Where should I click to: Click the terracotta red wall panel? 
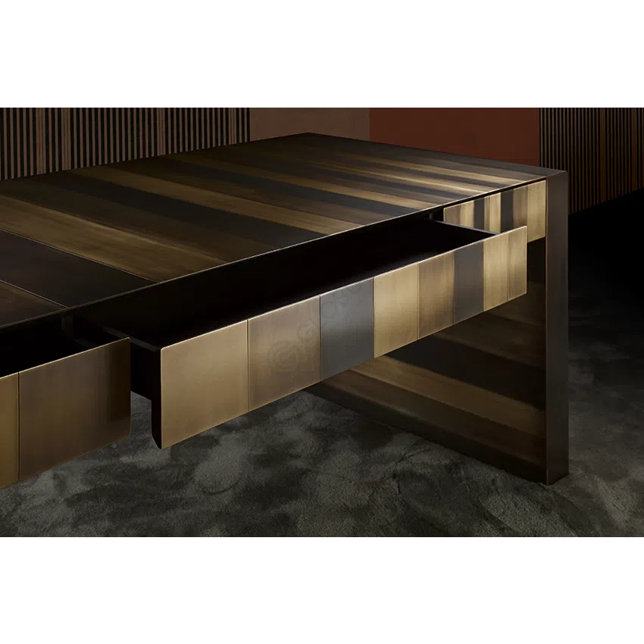tap(453, 124)
